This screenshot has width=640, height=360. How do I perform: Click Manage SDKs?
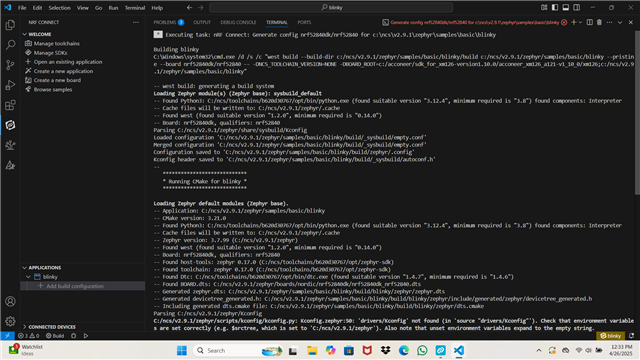pyautogui.click(x=51, y=53)
